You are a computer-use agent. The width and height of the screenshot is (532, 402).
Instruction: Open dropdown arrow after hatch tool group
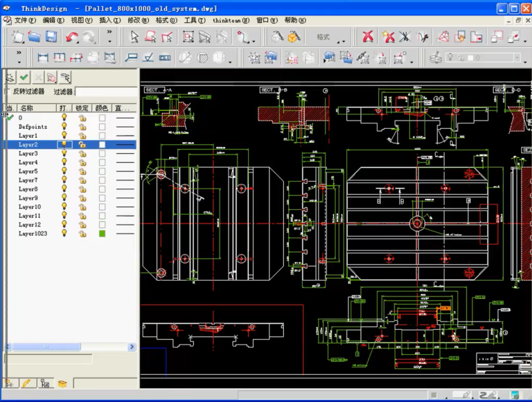click(x=231, y=62)
